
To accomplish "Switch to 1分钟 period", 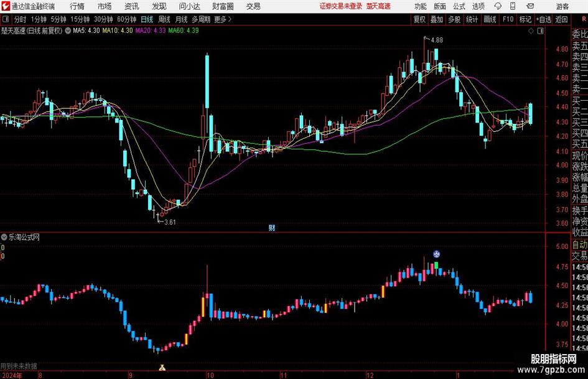I will (x=39, y=19).
